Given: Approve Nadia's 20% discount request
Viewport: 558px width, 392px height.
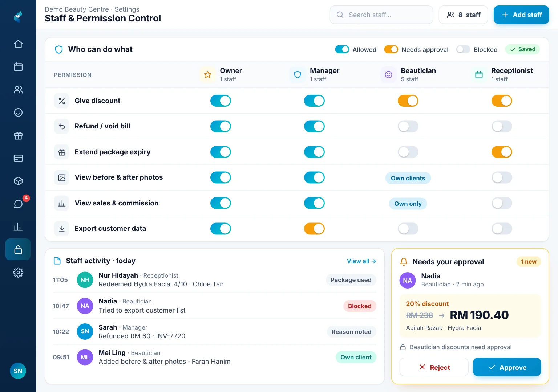Looking at the screenshot, I should click(x=507, y=367).
